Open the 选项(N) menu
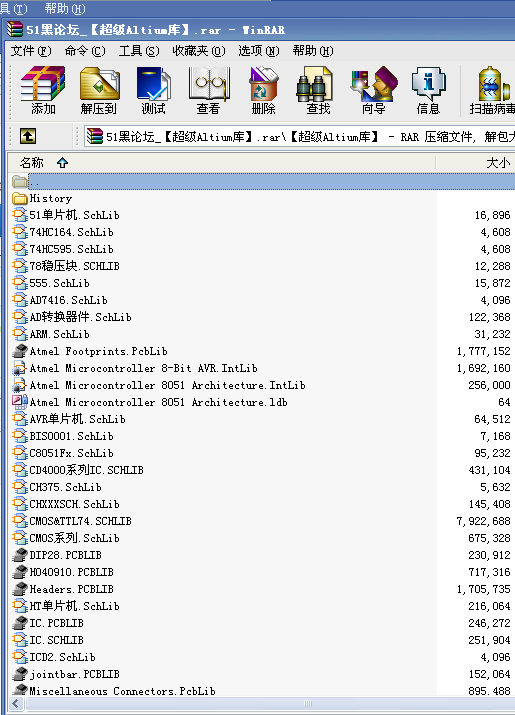This screenshot has height=715, width=515. click(x=259, y=51)
